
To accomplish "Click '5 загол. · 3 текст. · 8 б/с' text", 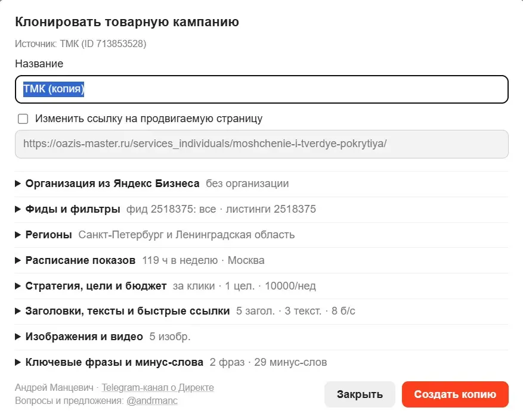I will click(296, 311).
